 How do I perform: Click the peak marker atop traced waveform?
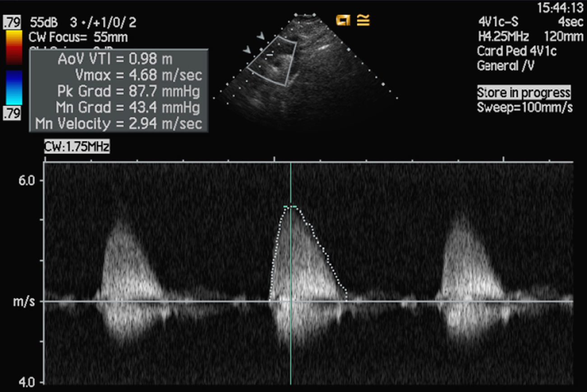[290, 207]
